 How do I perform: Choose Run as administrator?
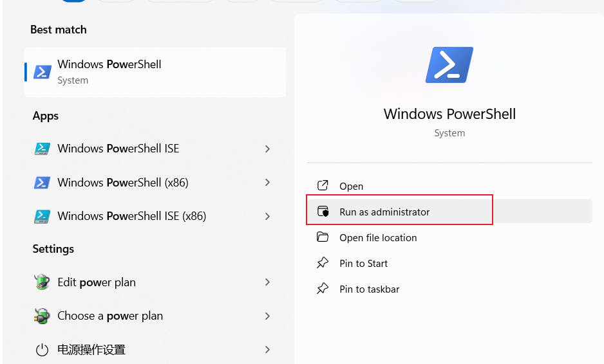384,212
